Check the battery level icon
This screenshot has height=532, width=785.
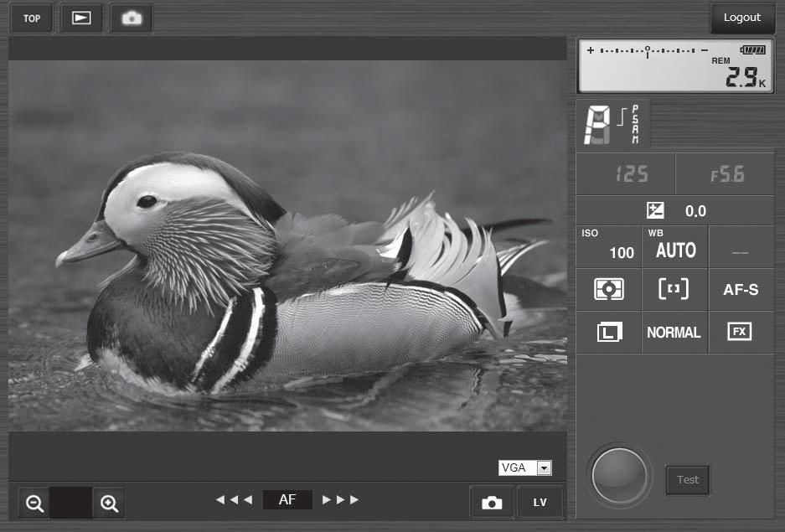(752, 49)
